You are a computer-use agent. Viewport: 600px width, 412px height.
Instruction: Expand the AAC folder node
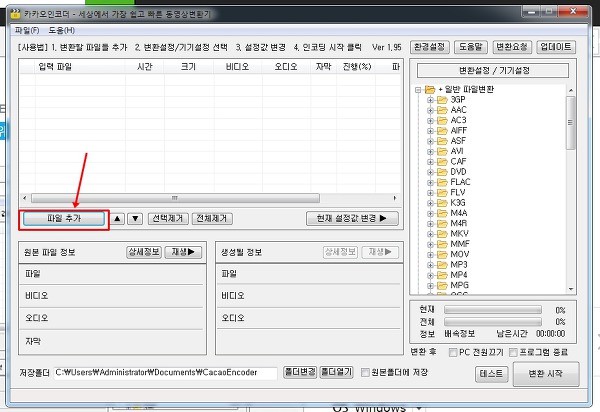pos(430,111)
